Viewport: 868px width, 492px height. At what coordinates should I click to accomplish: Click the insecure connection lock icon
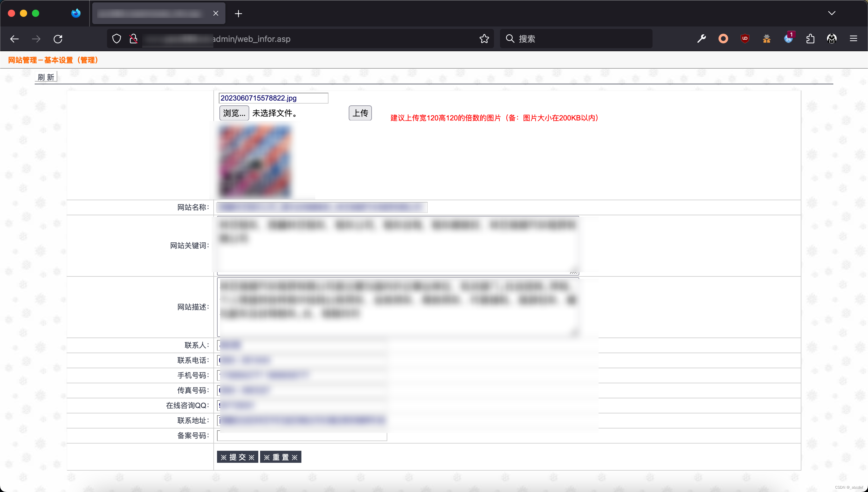coord(134,39)
